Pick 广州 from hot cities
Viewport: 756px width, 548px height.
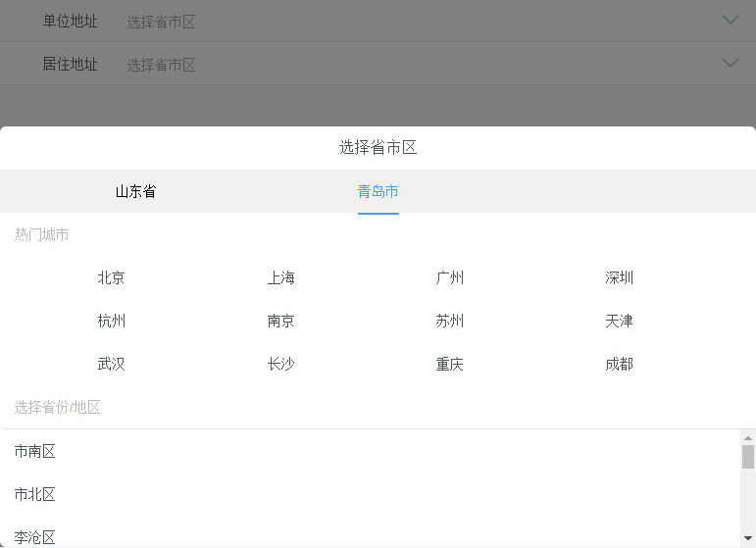click(x=450, y=277)
